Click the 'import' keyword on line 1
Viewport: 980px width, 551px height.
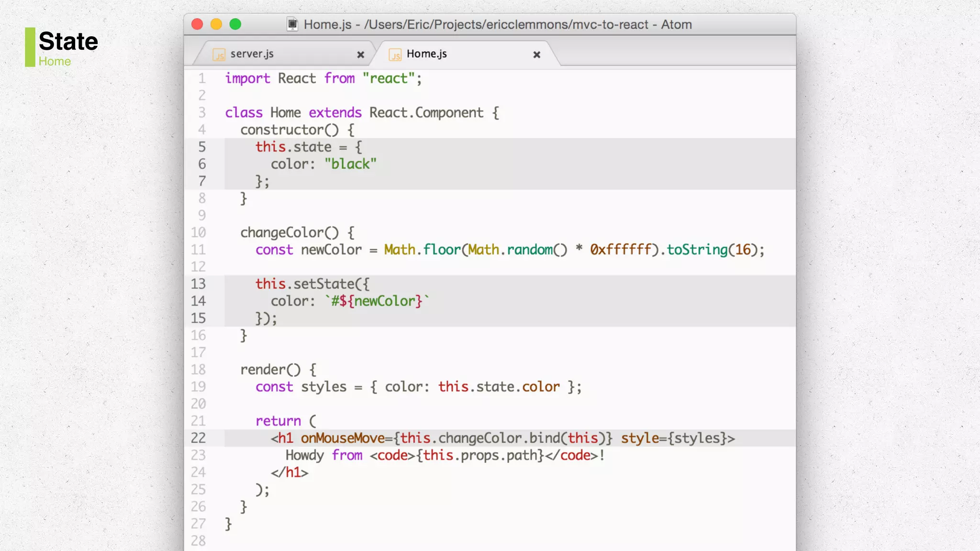[x=247, y=78]
